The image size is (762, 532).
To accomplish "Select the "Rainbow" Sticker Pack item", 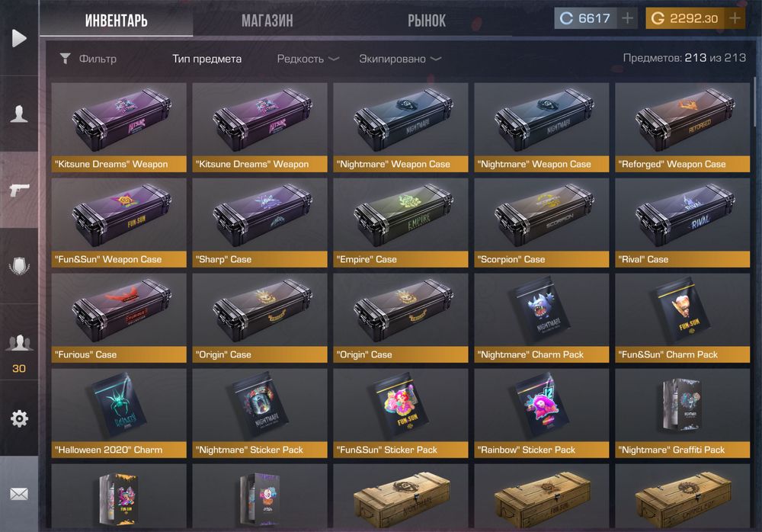I will [x=541, y=413].
